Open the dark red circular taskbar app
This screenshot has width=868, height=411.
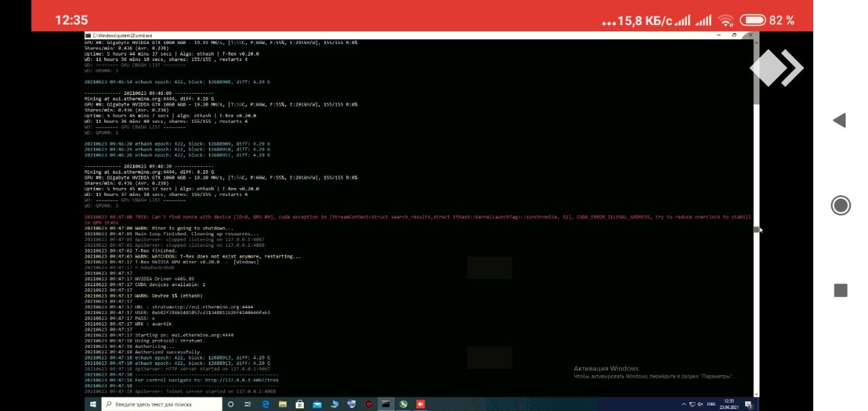tap(369, 404)
